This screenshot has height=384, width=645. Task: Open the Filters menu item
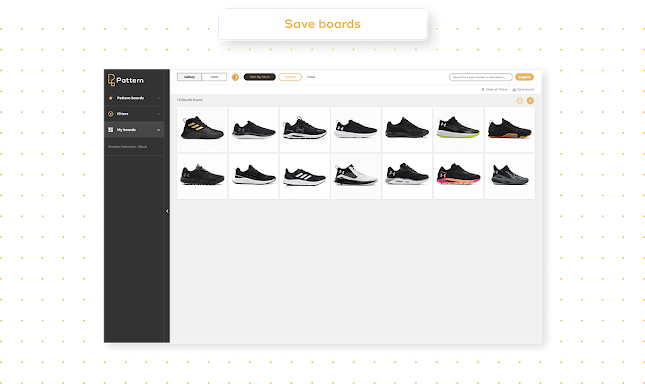pyautogui.click(x=134, y=114)
